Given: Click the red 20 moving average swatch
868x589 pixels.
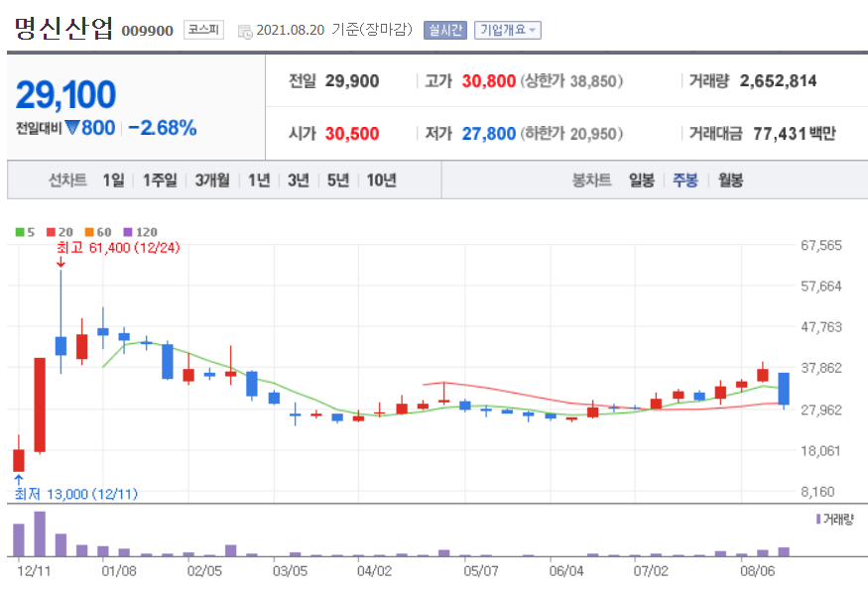Looking at the screenshot, I should (51, 232).
